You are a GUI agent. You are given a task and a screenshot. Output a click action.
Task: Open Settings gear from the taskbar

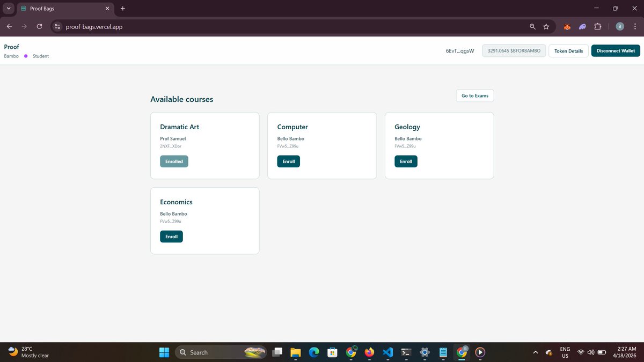[x=425, y=352]
